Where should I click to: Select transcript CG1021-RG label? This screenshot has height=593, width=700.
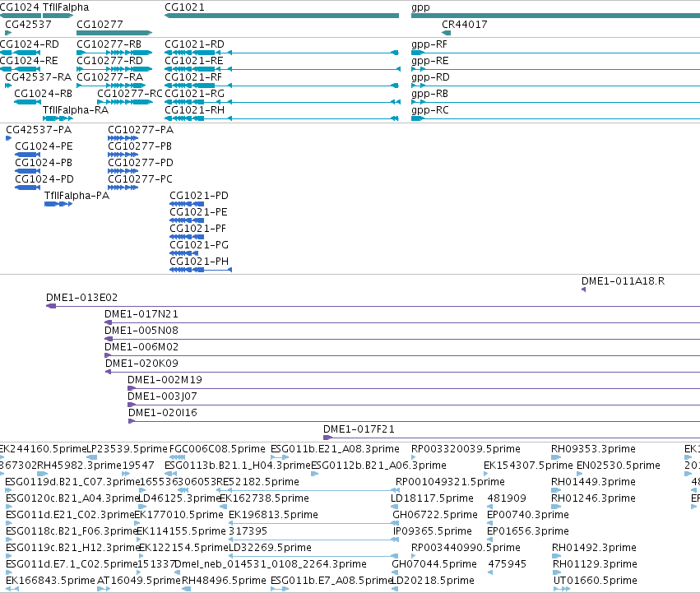[x=195, y=94]
